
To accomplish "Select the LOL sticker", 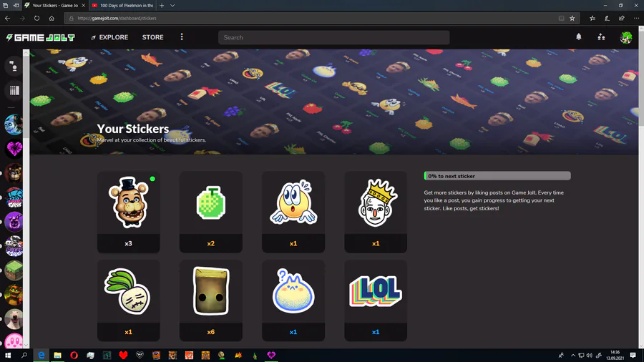I will pyautogui.click(x=376, y=291).
